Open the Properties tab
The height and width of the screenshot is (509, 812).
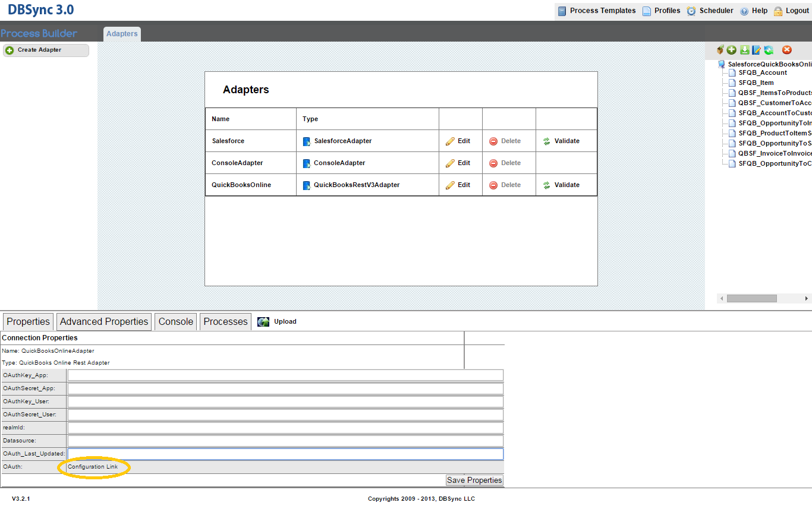coord(28,321)
